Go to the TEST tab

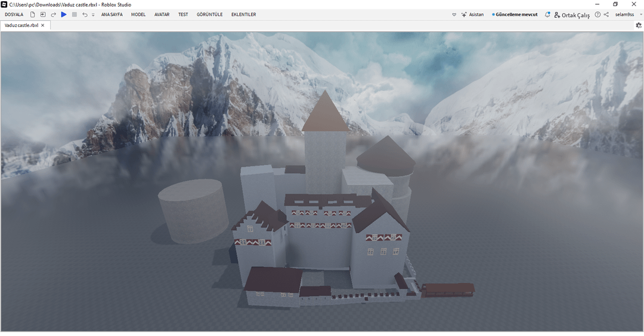point(183,14)
